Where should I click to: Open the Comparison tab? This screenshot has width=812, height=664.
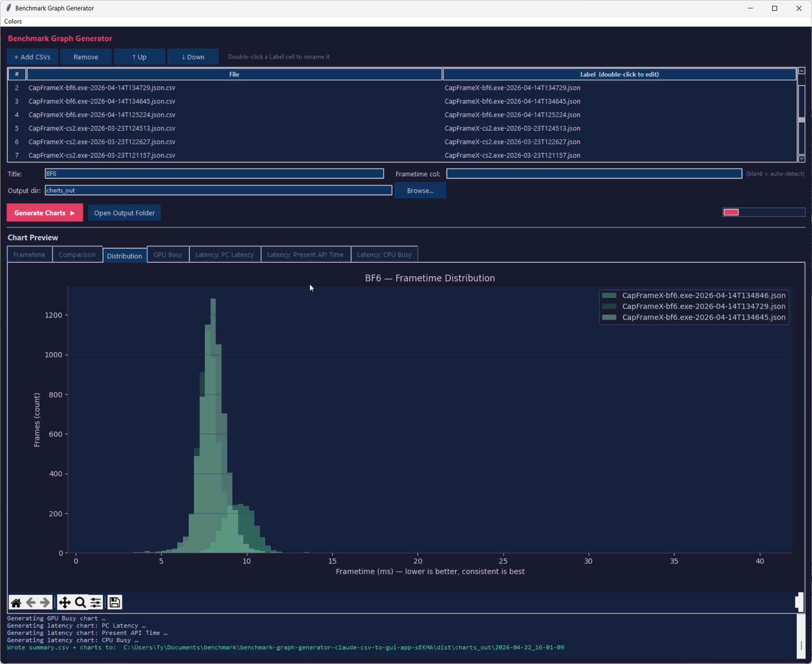click(77, 254)
